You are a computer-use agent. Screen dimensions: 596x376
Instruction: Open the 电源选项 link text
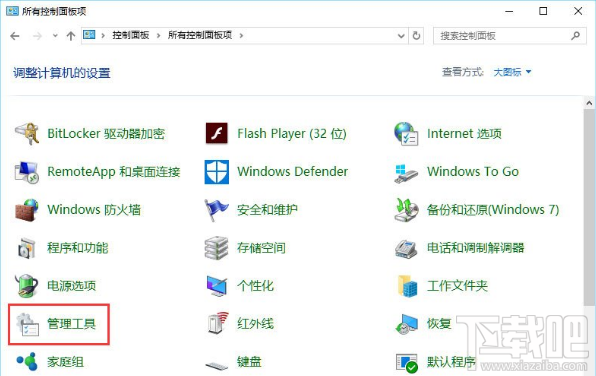71,286
